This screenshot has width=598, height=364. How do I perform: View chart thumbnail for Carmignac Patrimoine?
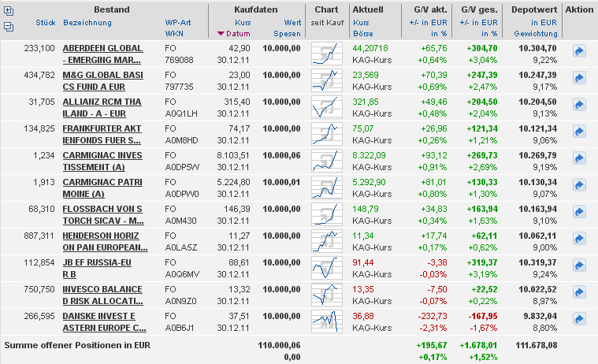[x=325, y=188]
